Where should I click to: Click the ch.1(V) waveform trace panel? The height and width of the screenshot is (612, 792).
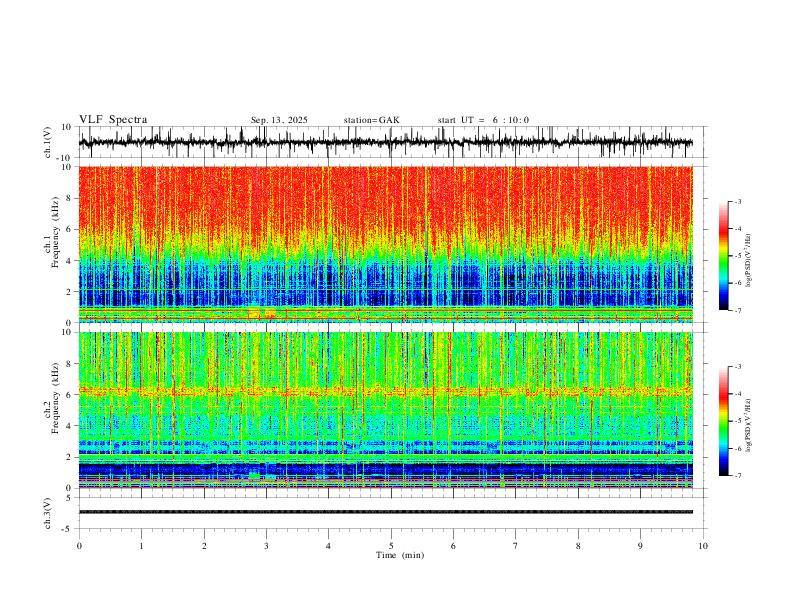392,142
